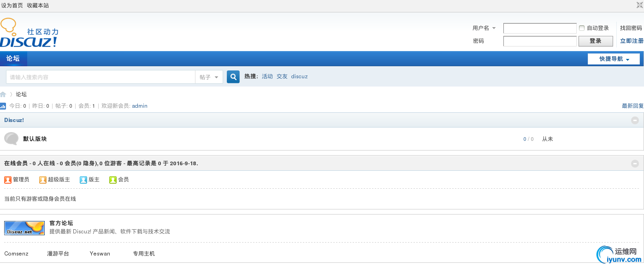Select the 论坛 navigation tab
Viewport: 644px width, 267px height.
pos(13,58)
